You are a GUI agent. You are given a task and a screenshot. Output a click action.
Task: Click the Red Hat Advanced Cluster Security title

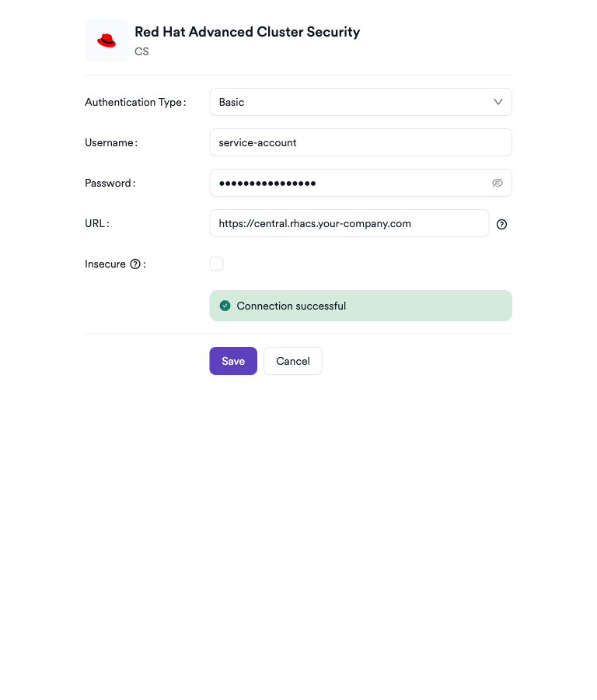[247, 32]
